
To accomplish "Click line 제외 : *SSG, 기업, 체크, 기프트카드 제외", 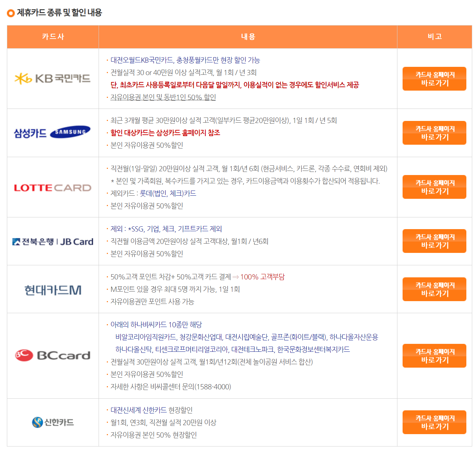I will pos(166,229).
